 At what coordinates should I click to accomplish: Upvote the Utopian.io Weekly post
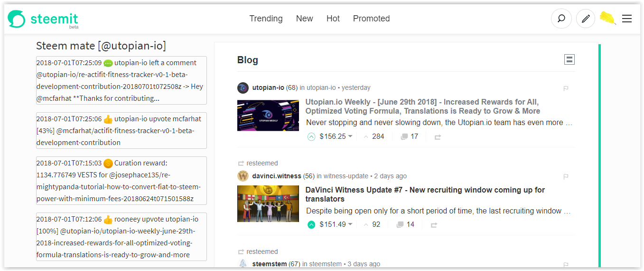tap(311, 136)
